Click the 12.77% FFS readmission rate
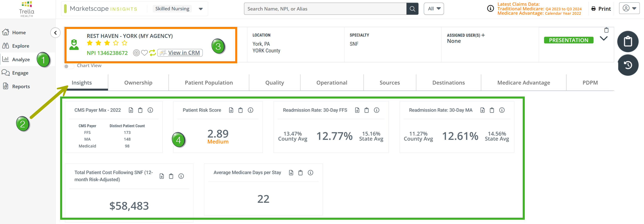Screen dimensions: 644x224 point(334,136)
